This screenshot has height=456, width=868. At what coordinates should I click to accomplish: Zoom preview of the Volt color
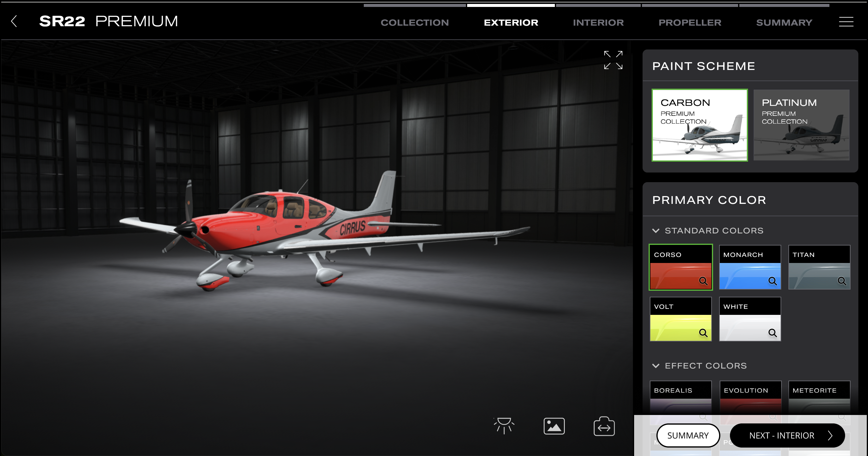tap(703, 333)
